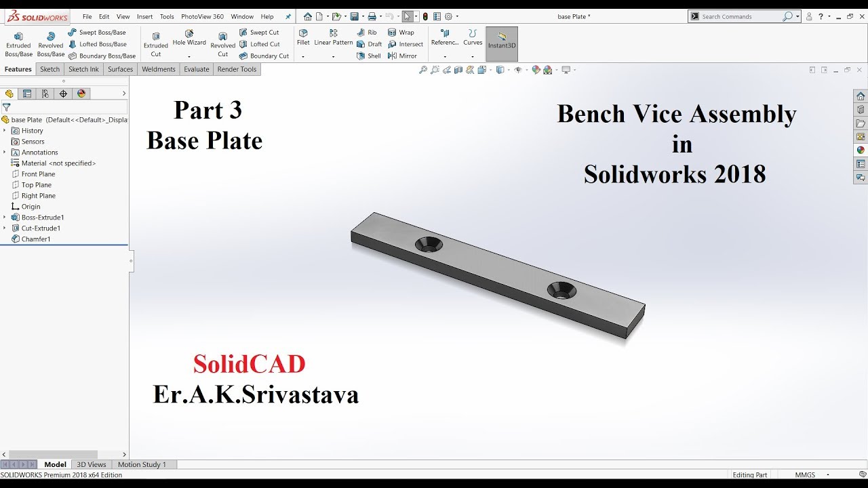Click the Draft tool
This screenshot has height=488, width=868.
pos(370,44)
